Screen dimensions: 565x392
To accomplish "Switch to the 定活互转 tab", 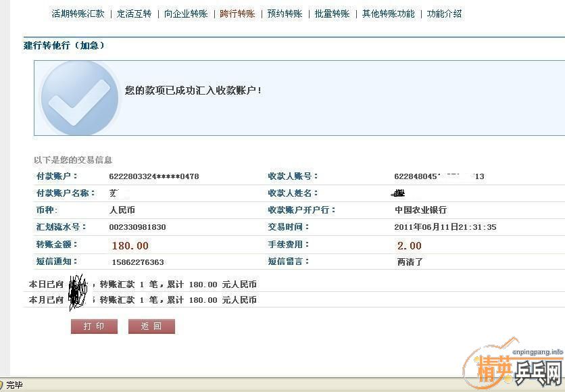I will (x=134, y=14).
